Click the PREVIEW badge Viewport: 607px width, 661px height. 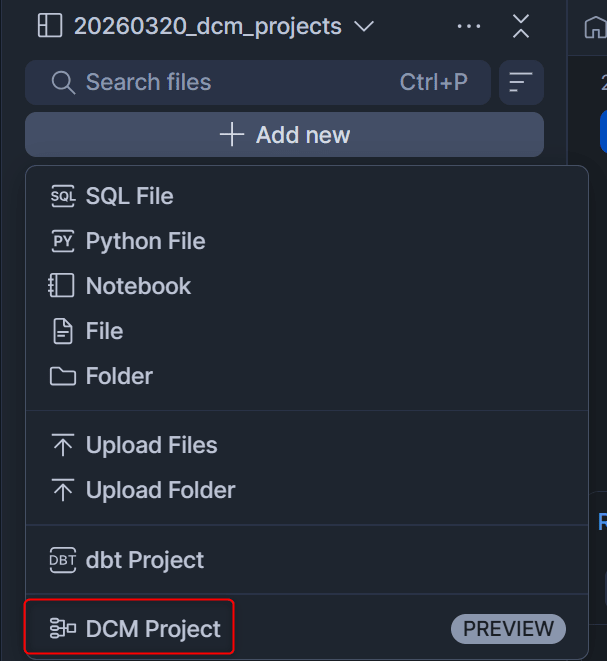coord(508,629)
